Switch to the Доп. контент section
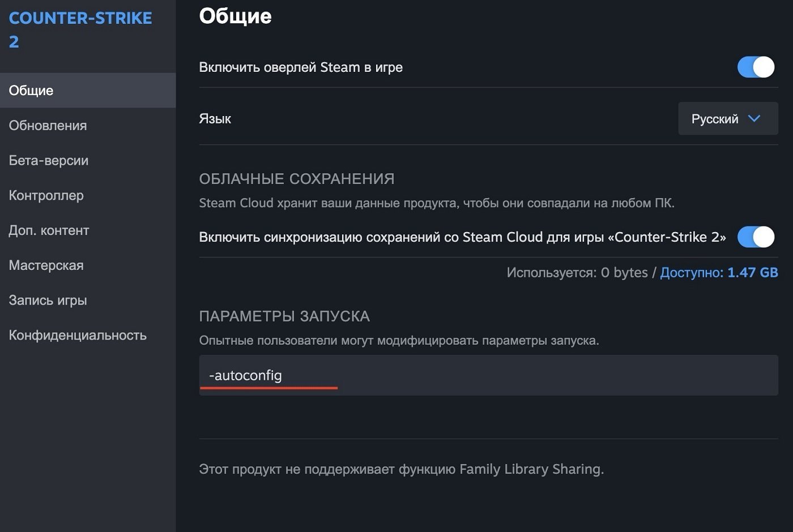Image resolution: width=793 pixels, height=532 pixels. [88, 230]
